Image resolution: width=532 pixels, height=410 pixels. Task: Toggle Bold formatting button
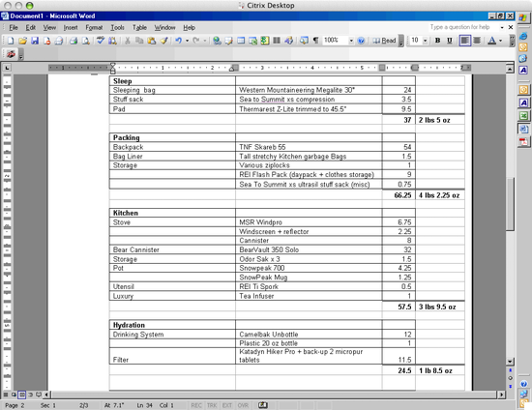click(437, 41)
